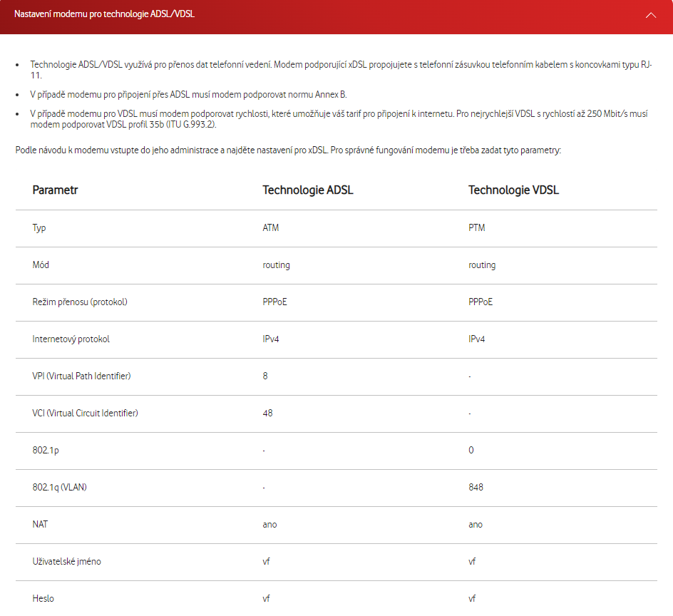Click the 'NAT' row label

tap(40, 525)
